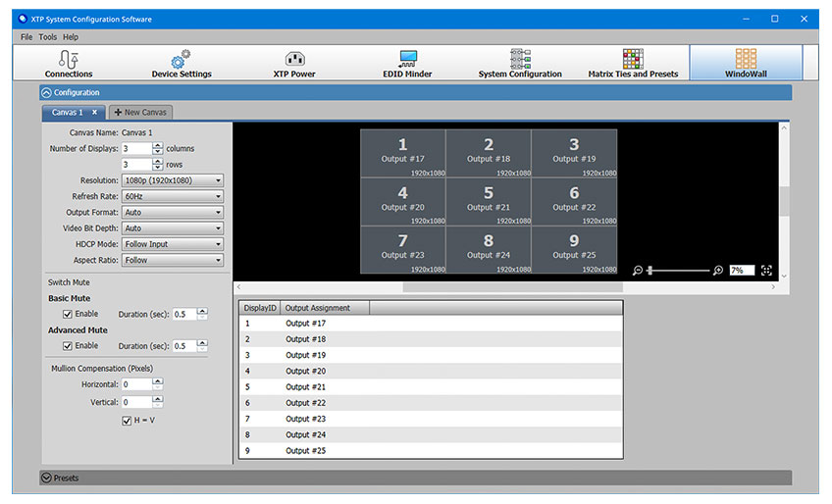Select table row Output #24
Screen dimensions: 832x504
click(431, 435)
